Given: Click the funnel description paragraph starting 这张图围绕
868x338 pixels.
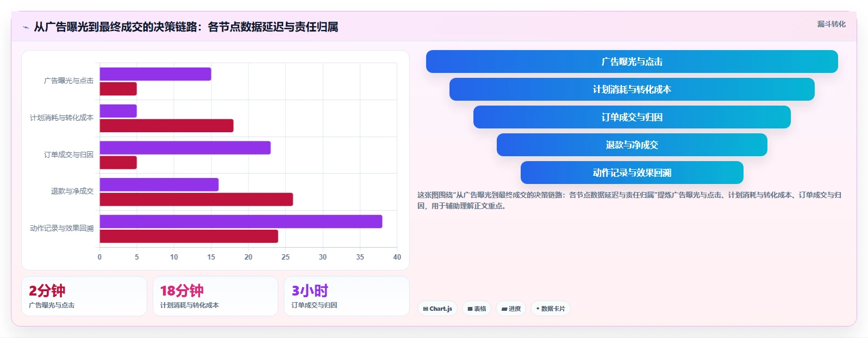Looking at the screenshot, I should (629, 200).
